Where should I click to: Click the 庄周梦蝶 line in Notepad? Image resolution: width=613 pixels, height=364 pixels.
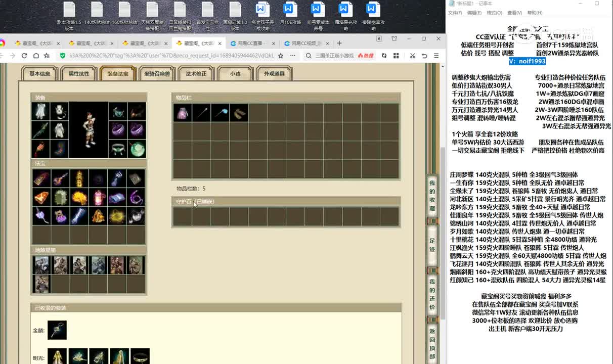(513, 175)
